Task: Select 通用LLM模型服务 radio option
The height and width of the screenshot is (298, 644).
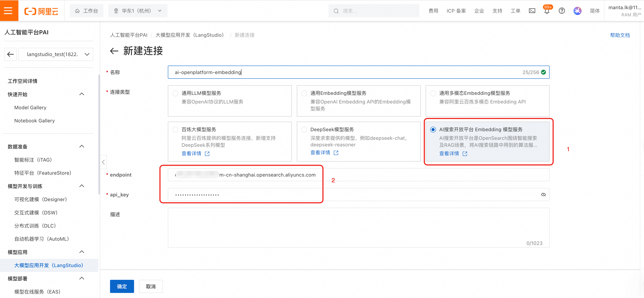Action: click(x=175, y=93)
